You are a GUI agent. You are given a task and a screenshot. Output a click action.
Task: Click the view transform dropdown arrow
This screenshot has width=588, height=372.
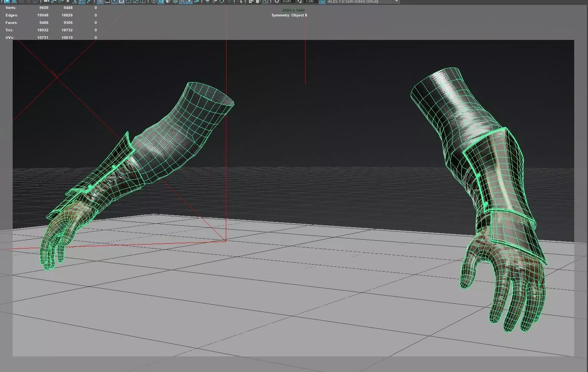[397, 1]
